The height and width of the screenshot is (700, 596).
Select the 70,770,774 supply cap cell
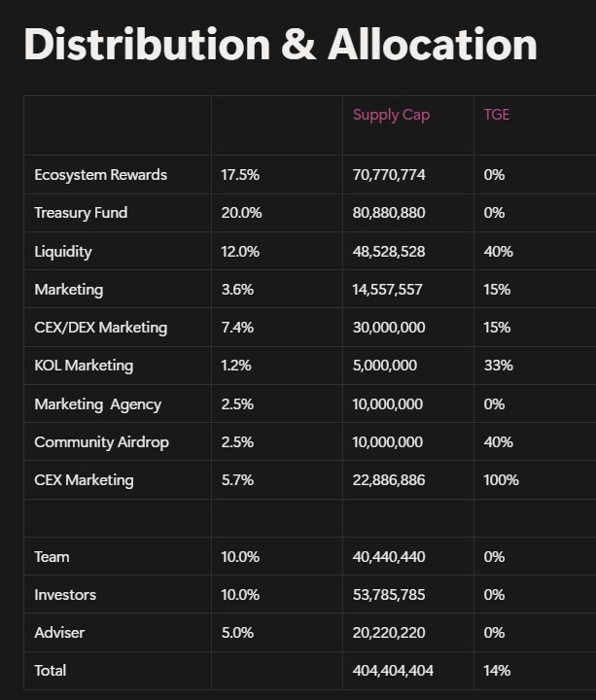click(x=389, y=175)
